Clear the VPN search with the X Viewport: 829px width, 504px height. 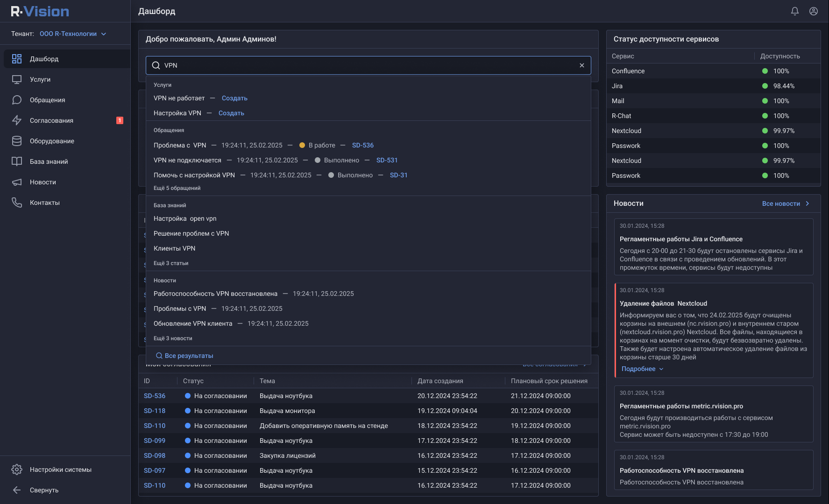[582, 65]
